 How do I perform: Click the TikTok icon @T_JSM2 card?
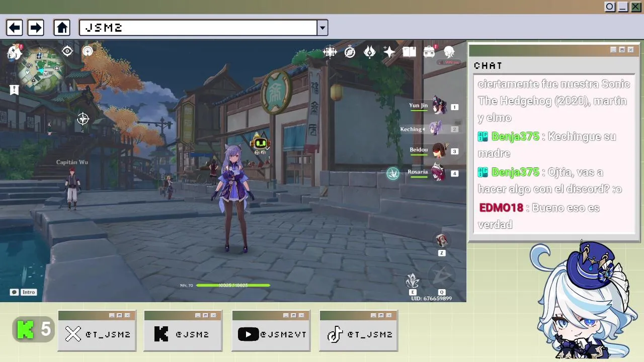tap(335, 334)
